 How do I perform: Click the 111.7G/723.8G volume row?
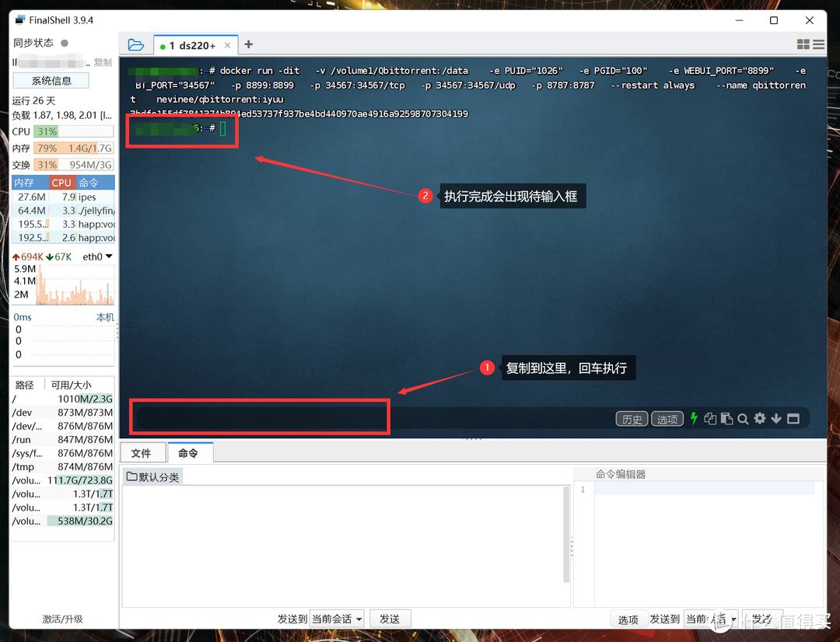pos(63,480)
